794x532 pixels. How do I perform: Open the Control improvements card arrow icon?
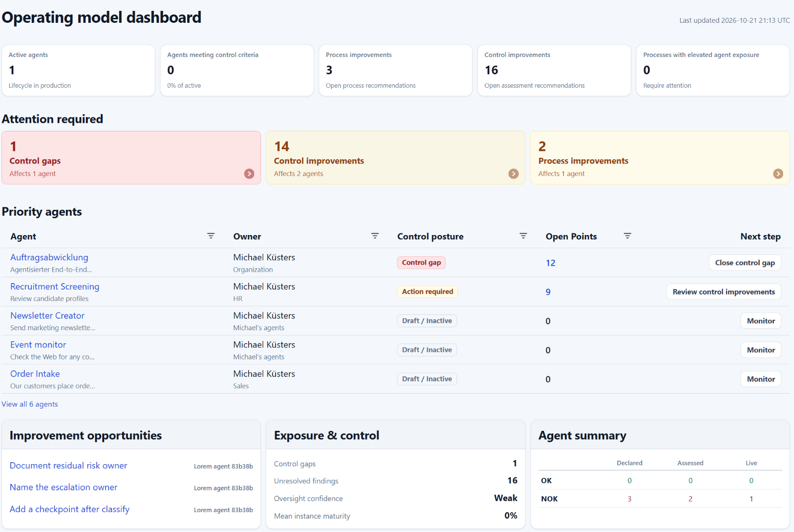(x=514, y=174)
